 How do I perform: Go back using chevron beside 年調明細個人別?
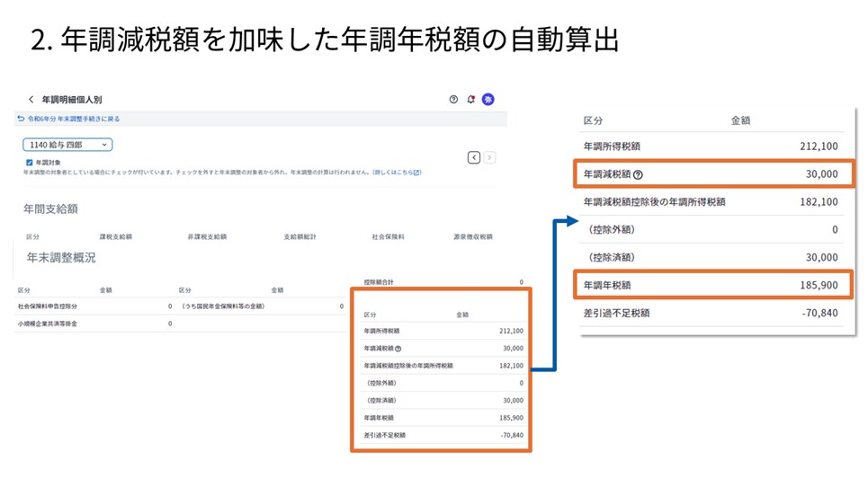click(x=31, y=100)
